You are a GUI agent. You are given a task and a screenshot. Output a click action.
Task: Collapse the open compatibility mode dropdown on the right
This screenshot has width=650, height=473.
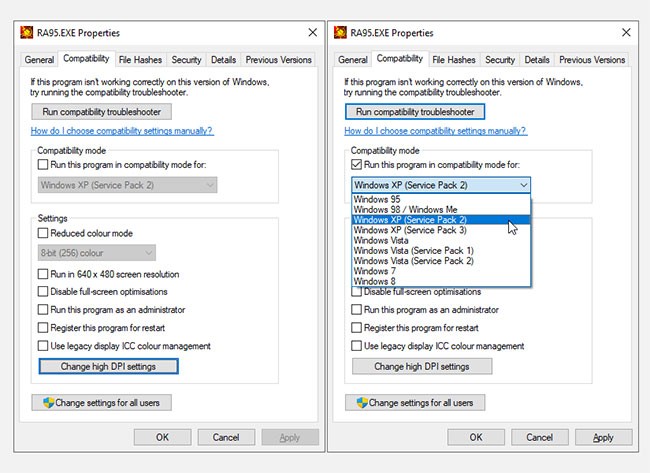click(523, 185)
